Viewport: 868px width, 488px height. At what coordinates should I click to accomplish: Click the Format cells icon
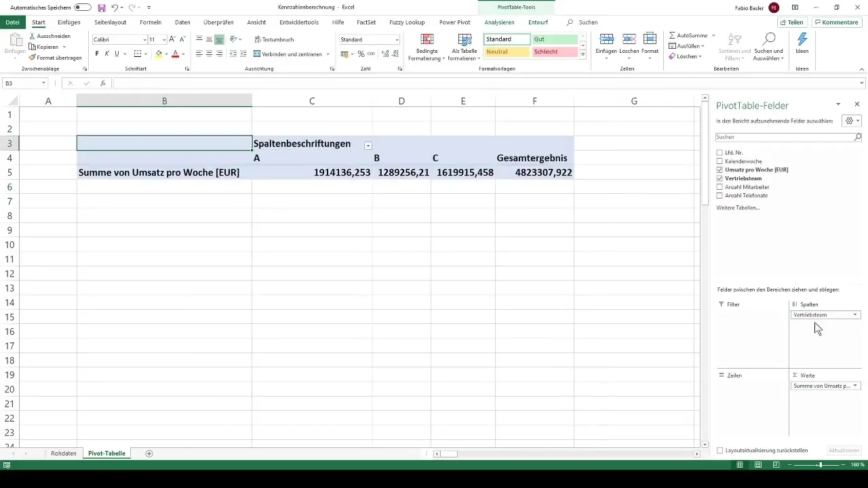coord(650,39)
